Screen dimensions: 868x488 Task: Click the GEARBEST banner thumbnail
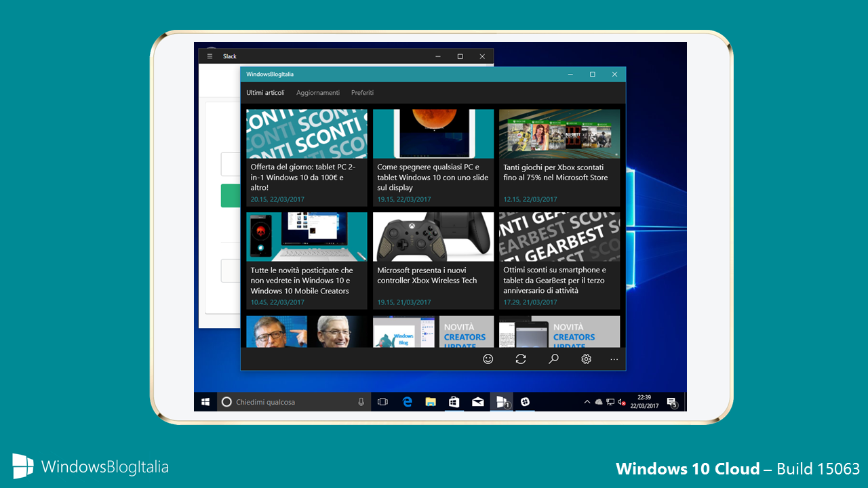point(559,237)
